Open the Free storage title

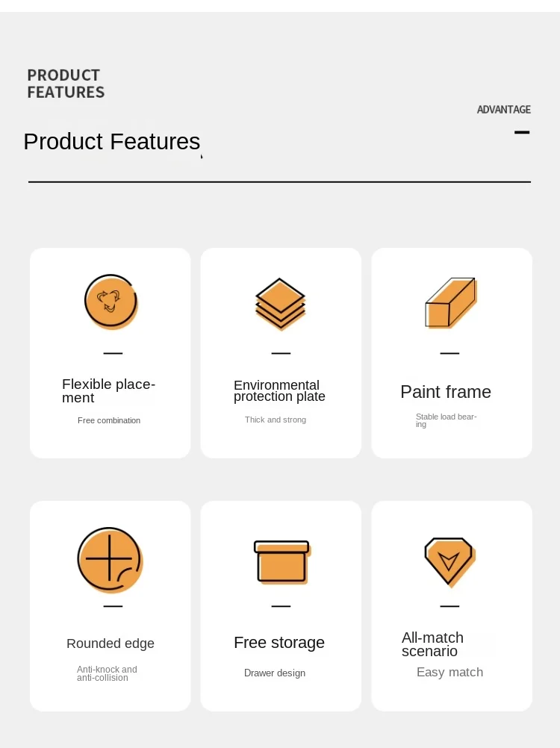(279, 643)
